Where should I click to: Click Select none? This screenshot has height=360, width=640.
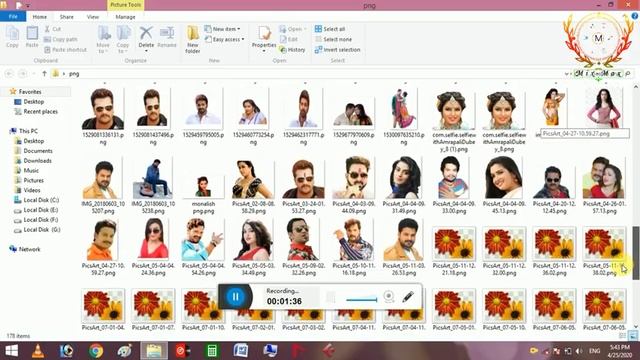[x=333, y=39]
